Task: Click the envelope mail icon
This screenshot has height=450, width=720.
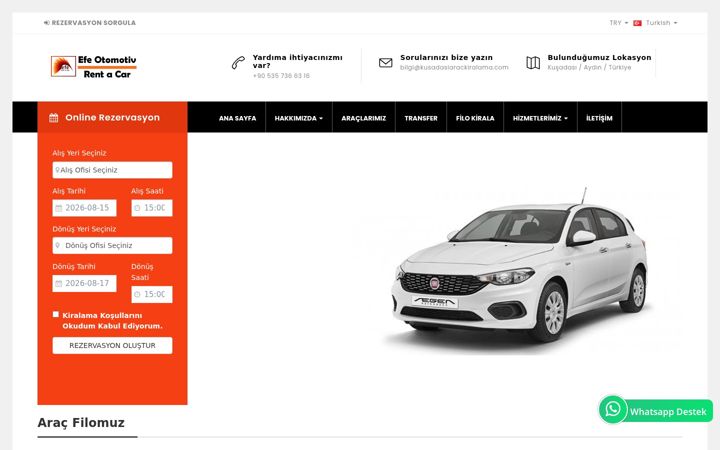Action: (386, 62)
